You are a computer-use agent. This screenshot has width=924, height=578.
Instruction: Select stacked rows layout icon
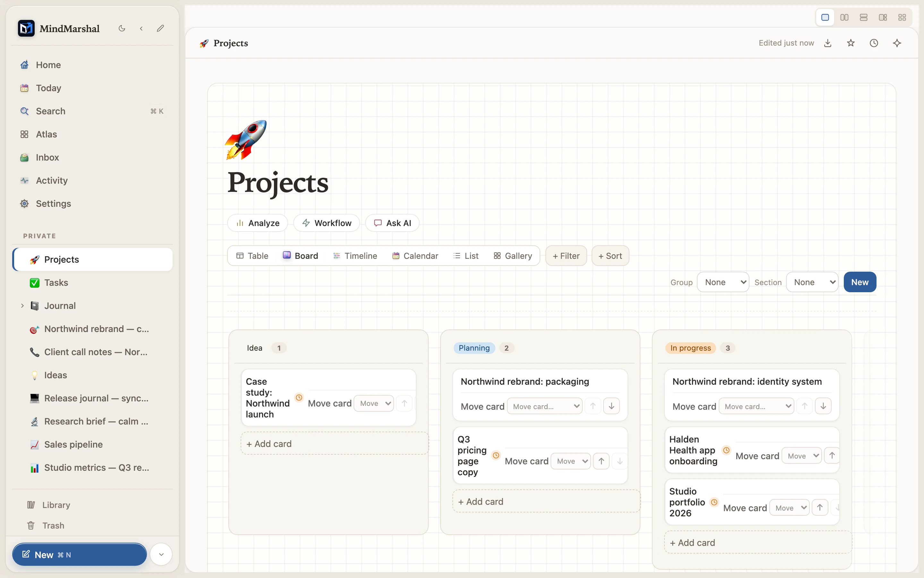(864, 18)
